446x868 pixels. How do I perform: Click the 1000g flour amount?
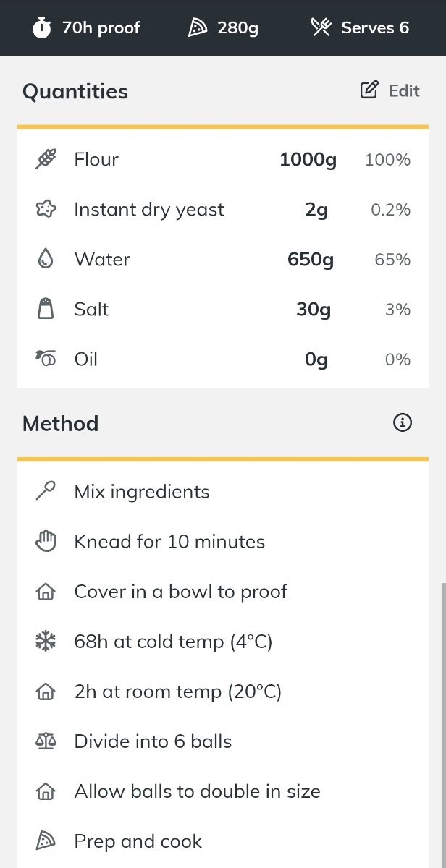pos(308,159)
